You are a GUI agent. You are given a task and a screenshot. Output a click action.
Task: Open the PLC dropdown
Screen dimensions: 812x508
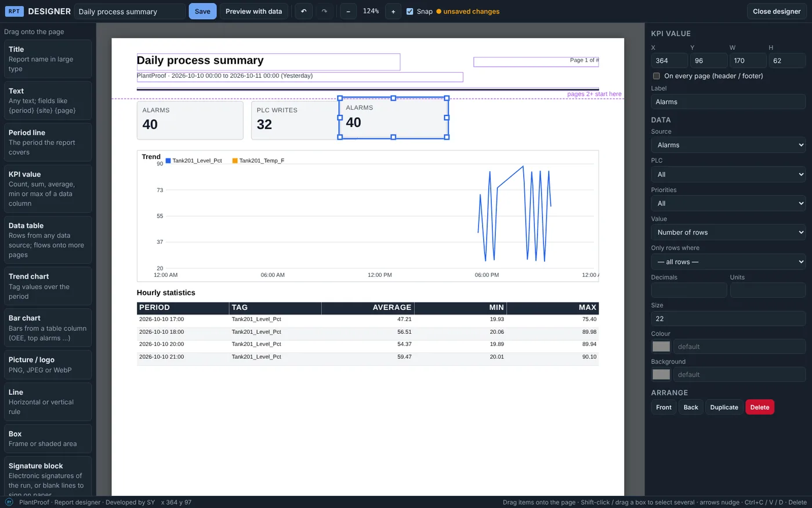coord(728,174)
